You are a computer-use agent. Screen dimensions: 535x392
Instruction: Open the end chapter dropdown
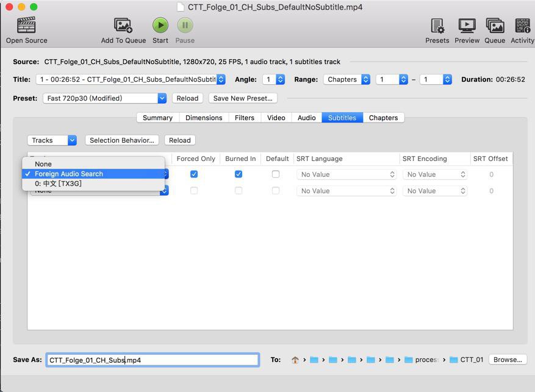436,79
